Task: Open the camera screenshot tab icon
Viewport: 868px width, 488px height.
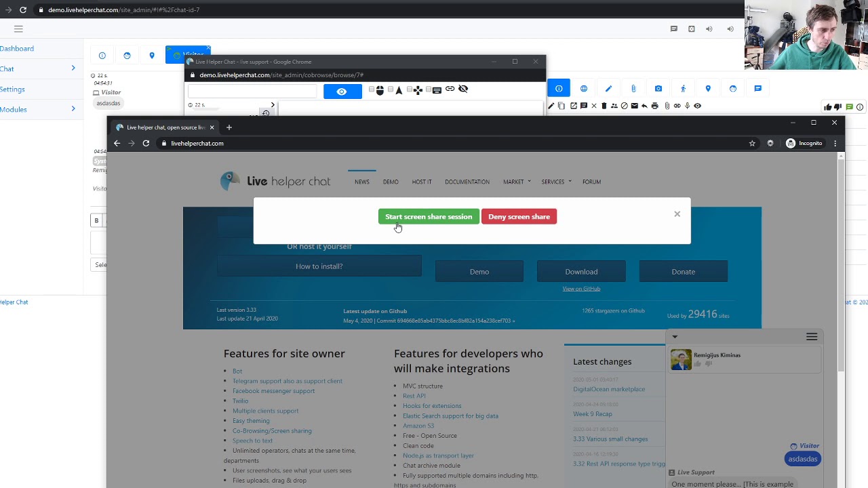Action: tap(658, 88)
